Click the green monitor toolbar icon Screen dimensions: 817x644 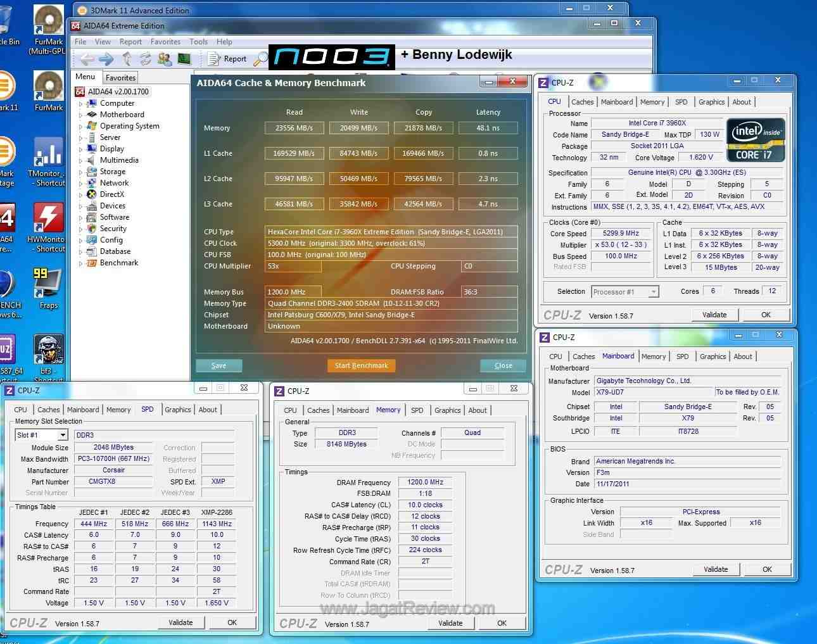[x=184, y=59]
